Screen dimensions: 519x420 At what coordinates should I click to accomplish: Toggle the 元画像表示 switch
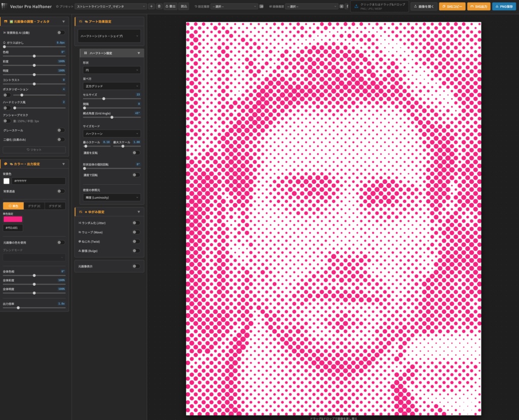pyautogui.click(x=136, y=266)
